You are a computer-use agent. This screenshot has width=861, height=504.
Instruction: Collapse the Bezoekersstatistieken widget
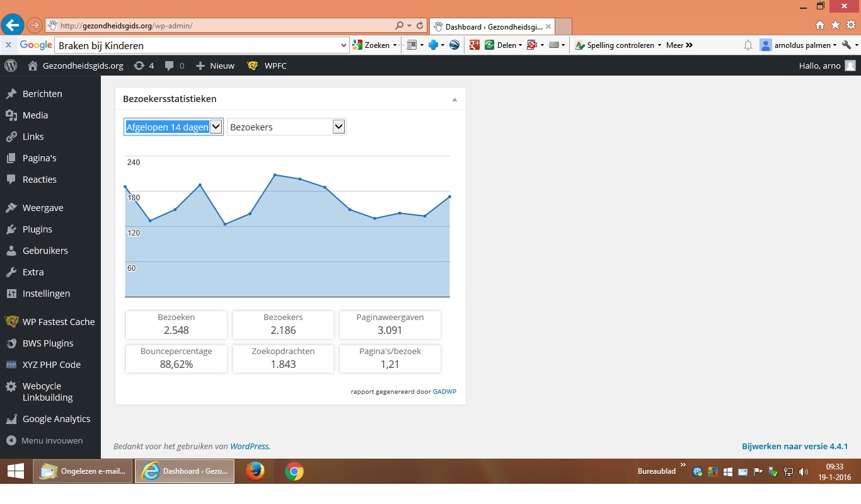point(454,100)
